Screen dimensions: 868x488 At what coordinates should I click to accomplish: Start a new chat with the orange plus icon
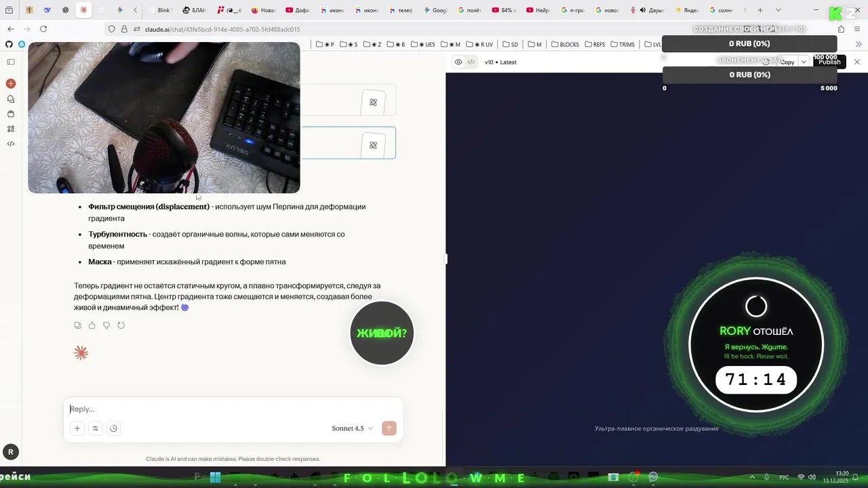point(11,83)
